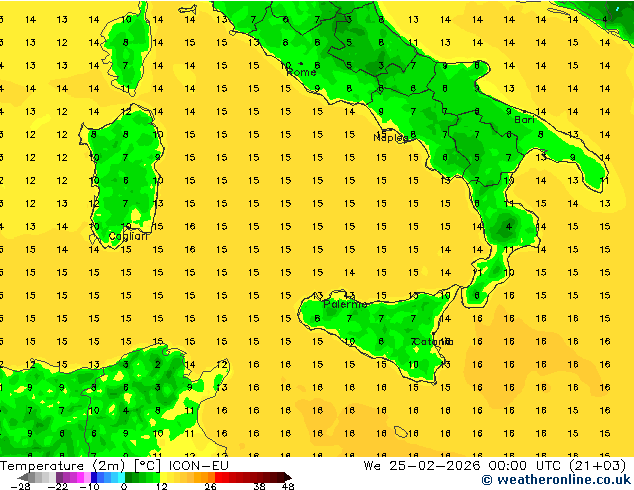Viewport: 634px width, 490px height.
Task: Click the dark green legend swatch after 0
Action: click(x=129, y=477)
